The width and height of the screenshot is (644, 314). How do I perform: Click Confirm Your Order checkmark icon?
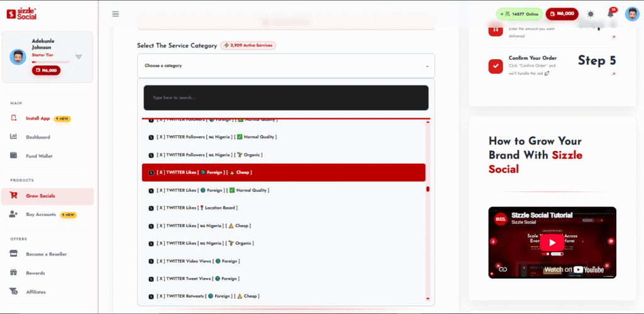pyautogui.click(x=496, y=66)
